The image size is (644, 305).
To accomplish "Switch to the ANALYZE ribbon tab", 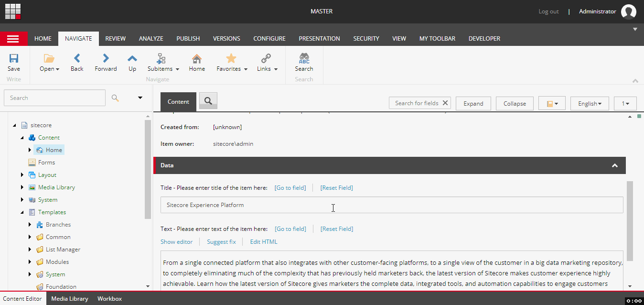I will coord(151,39).
